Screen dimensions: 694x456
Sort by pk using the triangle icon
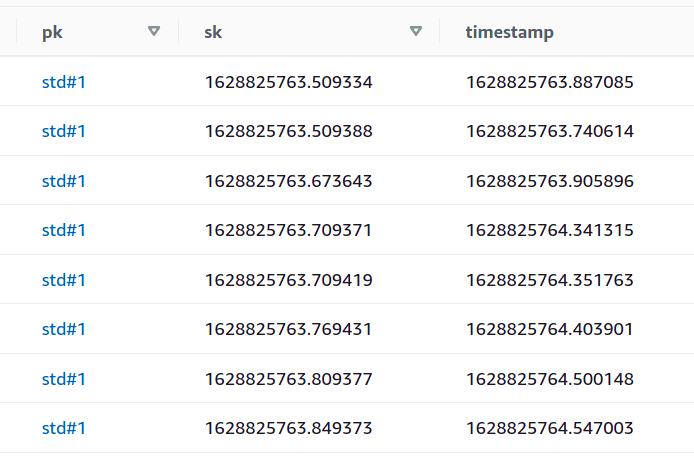(x=154, y=32)
